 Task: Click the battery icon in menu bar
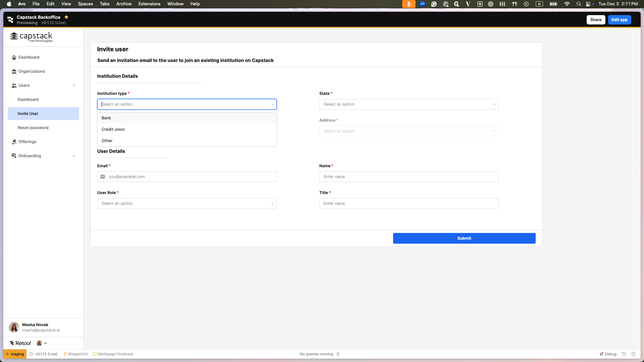point(553,4)
